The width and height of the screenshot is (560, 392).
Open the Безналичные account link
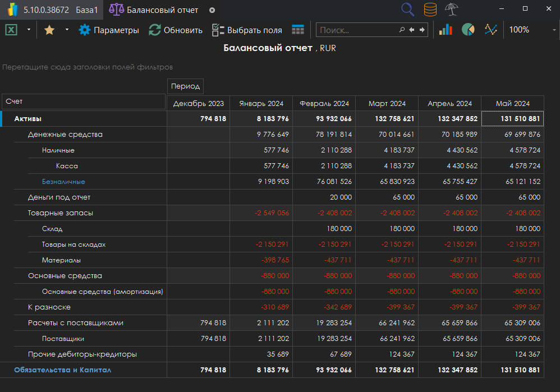pyautogui.click(x=63, y=182)
